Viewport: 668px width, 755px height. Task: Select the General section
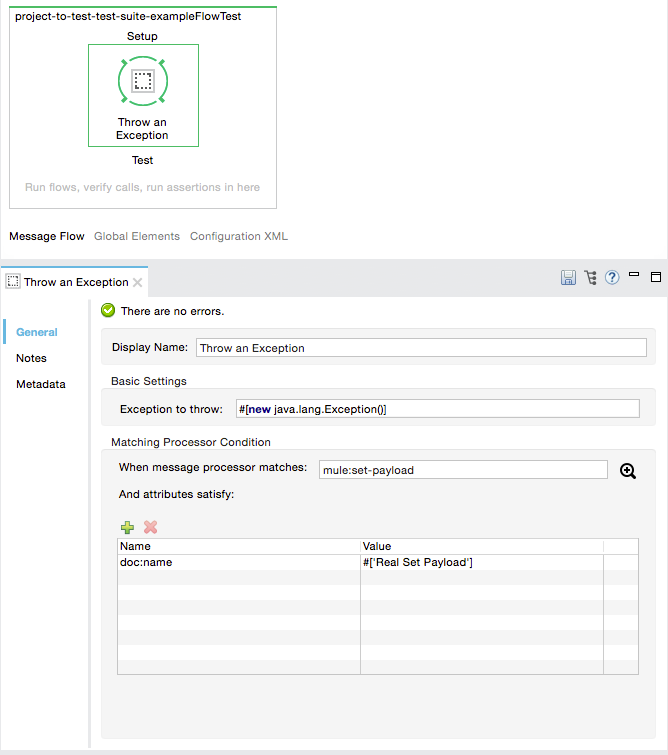[x=37, y=332]
